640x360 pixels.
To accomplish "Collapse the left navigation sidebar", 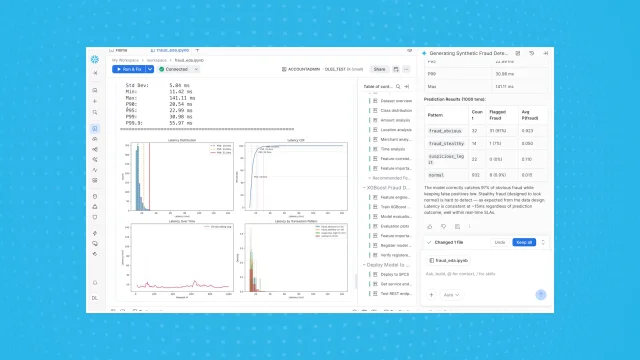I will click(x=95, y=73).
